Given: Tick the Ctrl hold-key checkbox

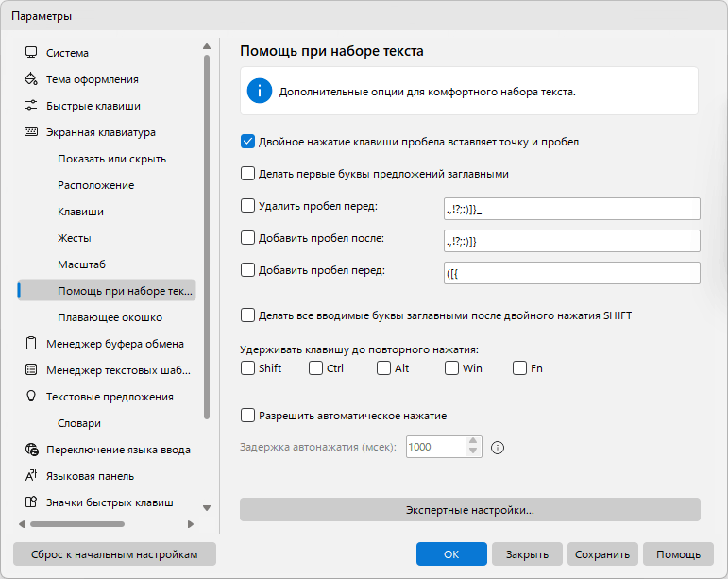Looking at the screenshot, I should (x=315, y=368).
